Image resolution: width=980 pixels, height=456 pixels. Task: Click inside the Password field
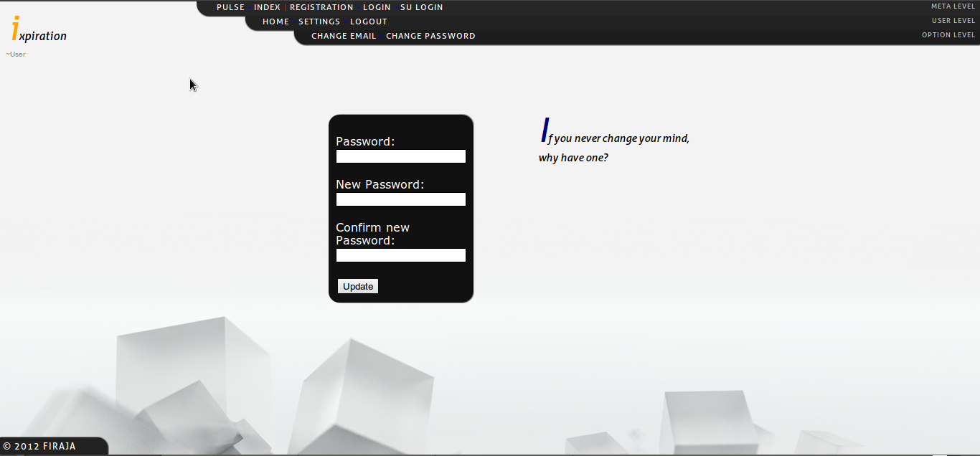pos(400,156)
